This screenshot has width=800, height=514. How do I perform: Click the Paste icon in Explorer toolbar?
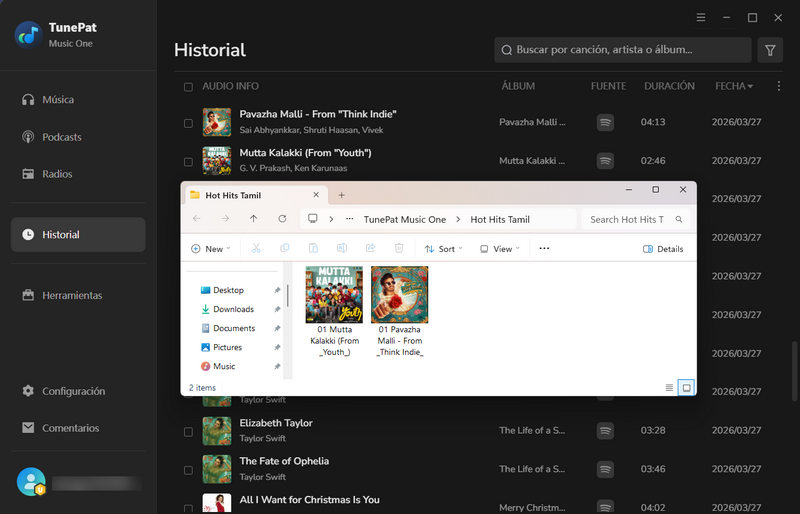pos(313,249)
